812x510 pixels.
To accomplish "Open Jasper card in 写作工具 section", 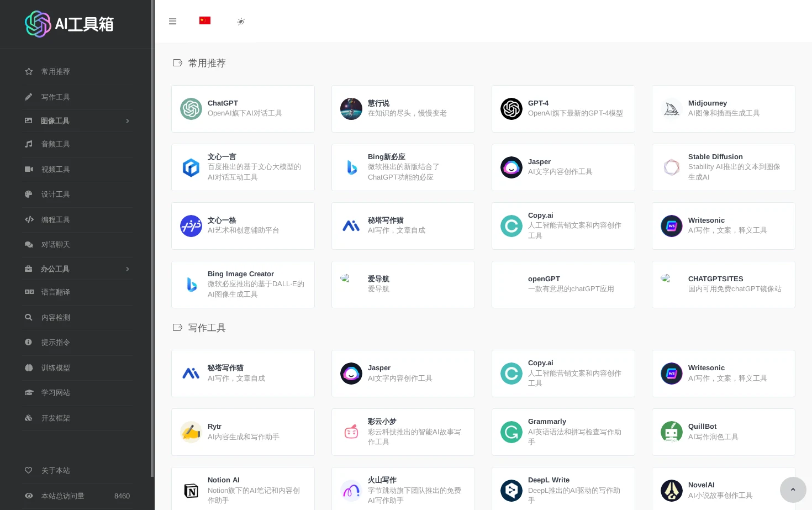I will (403, 374).
